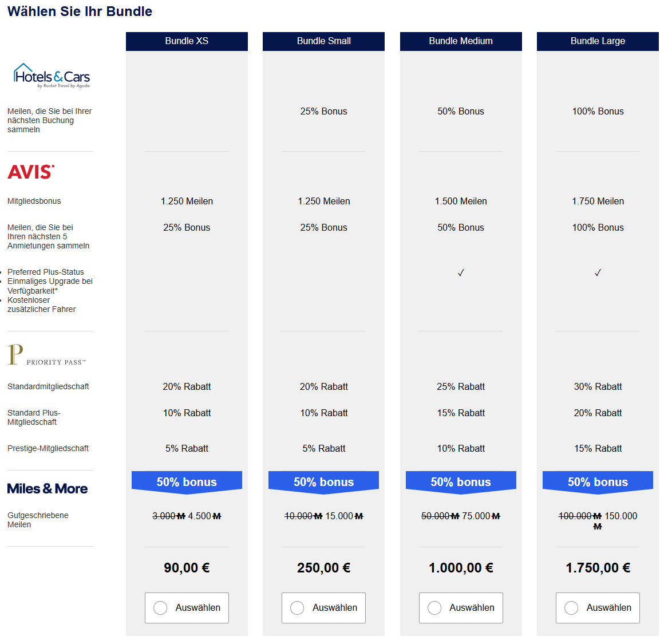Select the Bundle Large radio button

[571, 608]
